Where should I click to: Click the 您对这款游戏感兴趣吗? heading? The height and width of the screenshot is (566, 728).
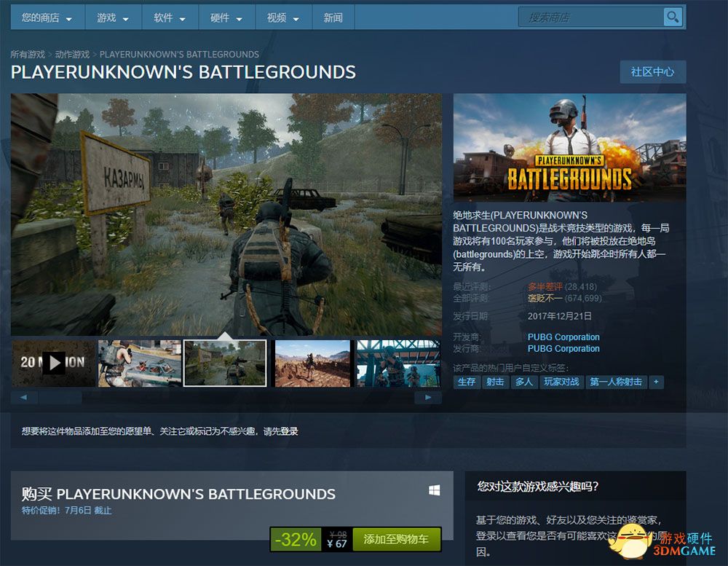538,487
